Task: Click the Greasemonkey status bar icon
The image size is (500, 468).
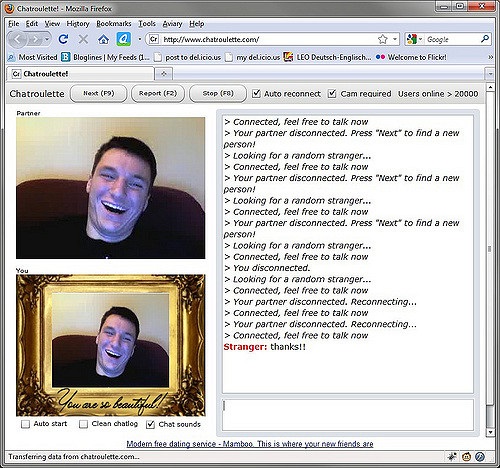Action: coord(466,457)
